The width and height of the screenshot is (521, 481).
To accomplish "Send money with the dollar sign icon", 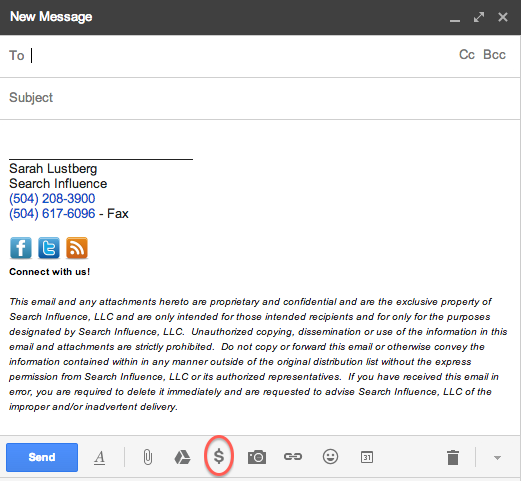I will coord(219,456).
